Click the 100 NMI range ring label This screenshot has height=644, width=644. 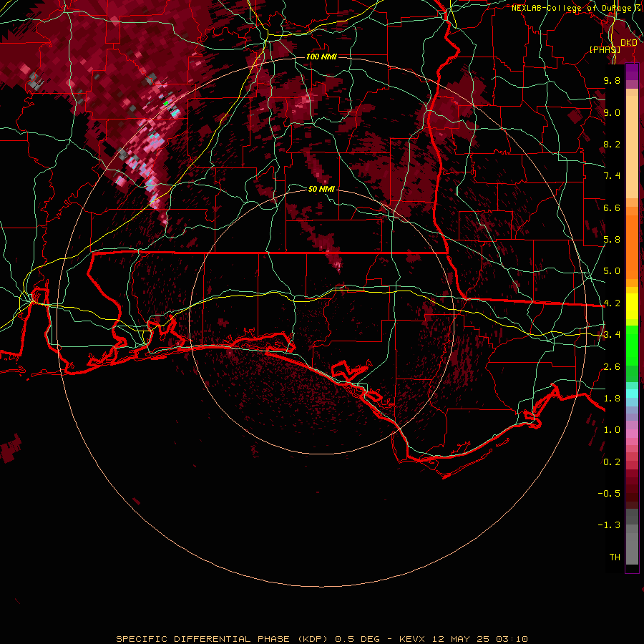point(321,57)
